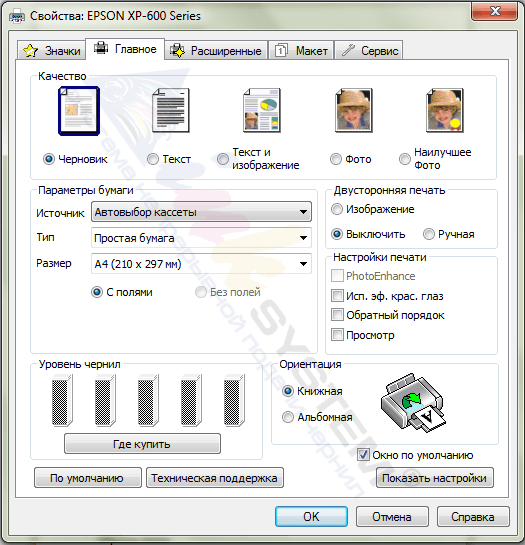Choose the Текст и изображение quality icon
Image resolution: width=525 pixels, height=545 pixels.
(262, 111)
